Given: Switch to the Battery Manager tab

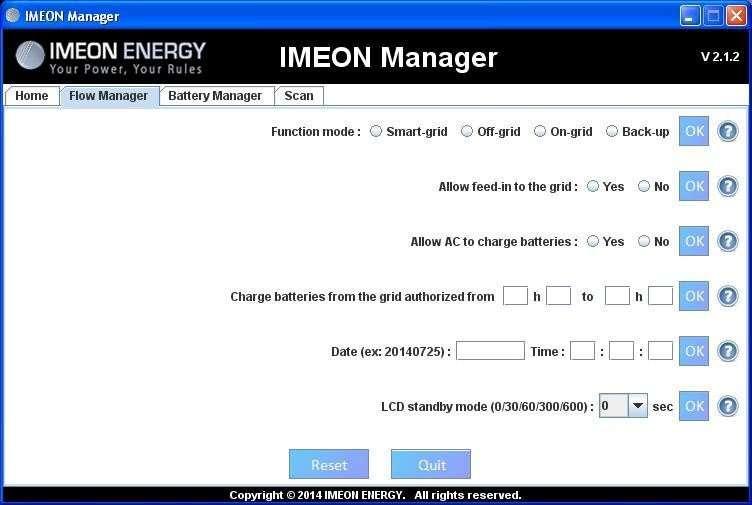Looking at the screenshot, I should (215, 95).
